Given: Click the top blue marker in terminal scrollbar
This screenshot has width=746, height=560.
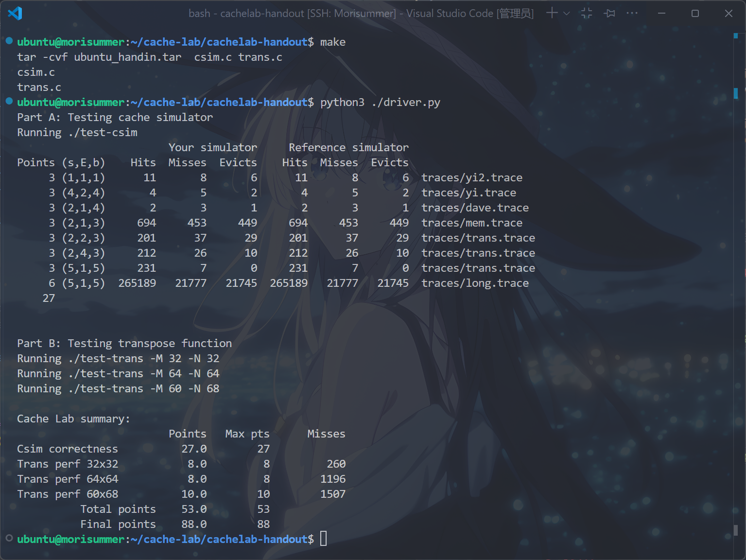Looking at the screenshot, I should (736, 35).
